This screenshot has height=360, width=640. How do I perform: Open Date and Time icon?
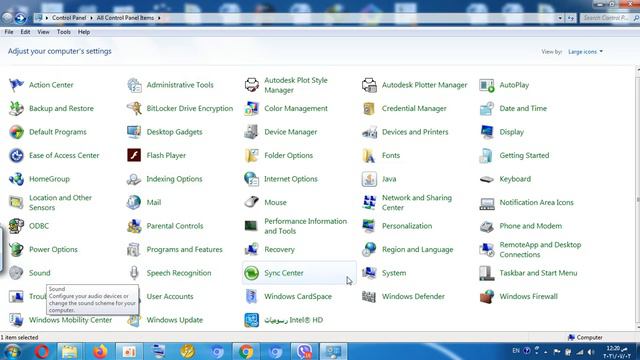[487, 109]
